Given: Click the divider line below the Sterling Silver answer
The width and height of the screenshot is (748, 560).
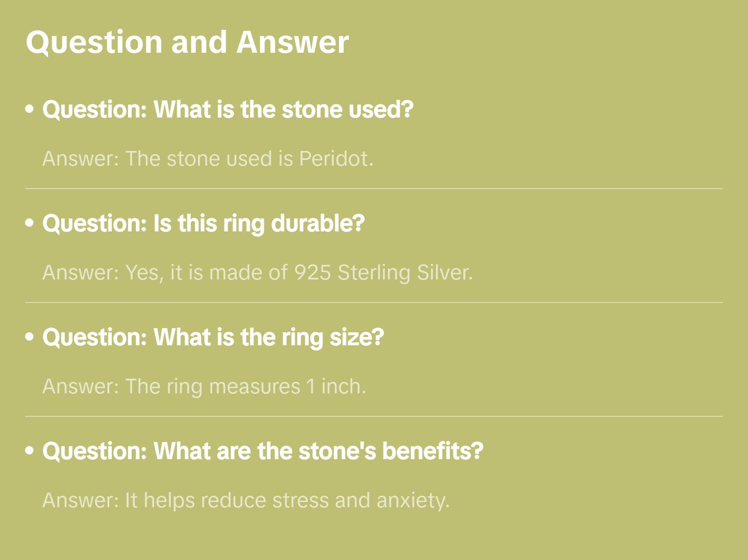Looking at the screenshot, I should [x=374, y=302].
